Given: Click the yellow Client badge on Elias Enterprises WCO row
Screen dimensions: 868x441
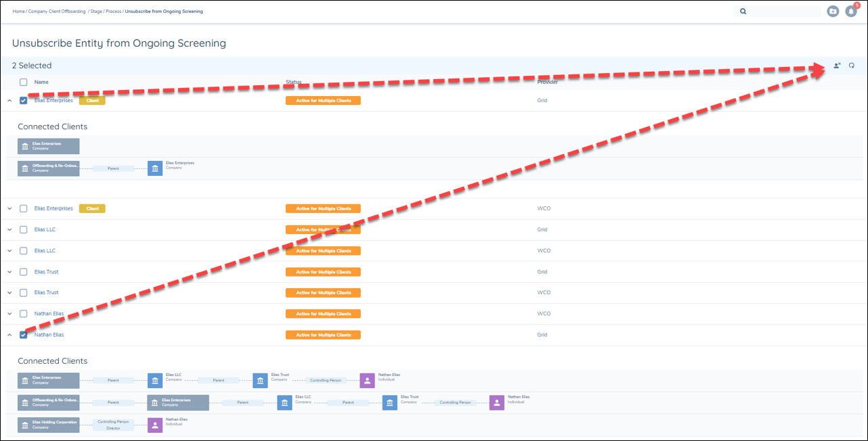Looking at the screenshot, I should pyautogui.click(x=92, y=208).
